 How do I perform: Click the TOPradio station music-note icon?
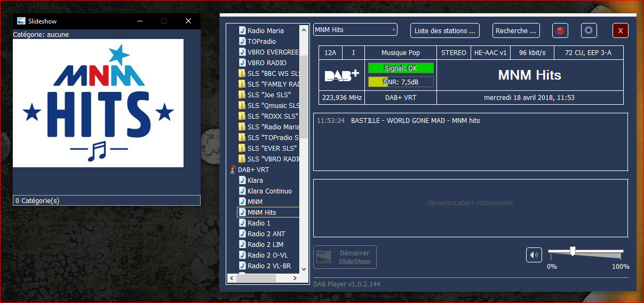242,41
